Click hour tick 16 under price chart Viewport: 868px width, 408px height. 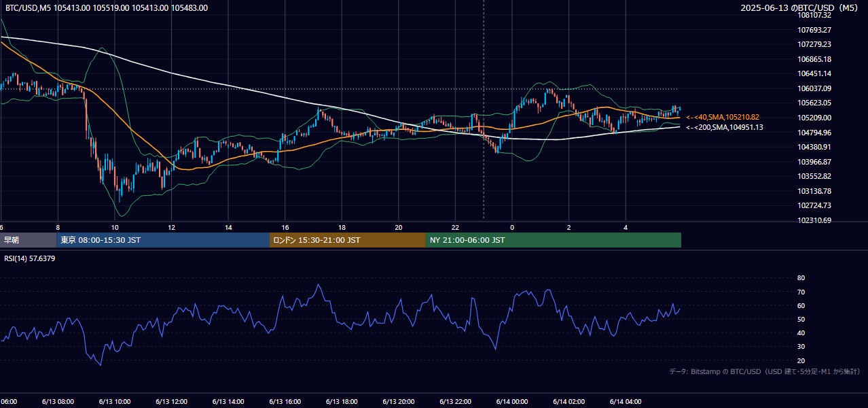tap(285, 227)
